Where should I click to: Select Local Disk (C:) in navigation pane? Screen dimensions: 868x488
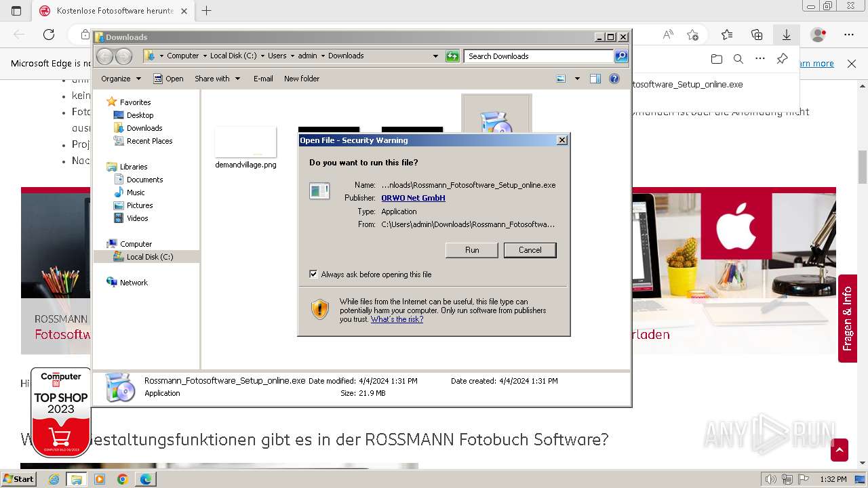[x=149, y=257]
